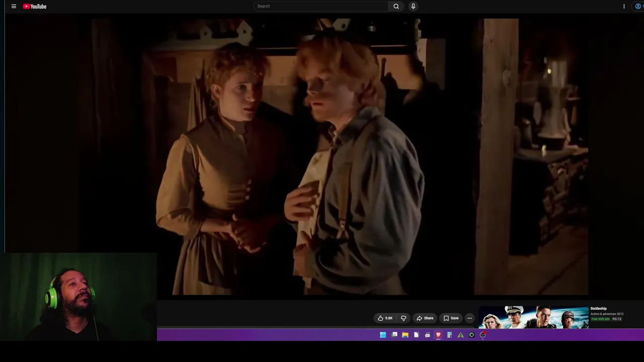Viewport: 644px width, 362px height.
Task: Open the Windows Start menu
Action: point(383,335)
